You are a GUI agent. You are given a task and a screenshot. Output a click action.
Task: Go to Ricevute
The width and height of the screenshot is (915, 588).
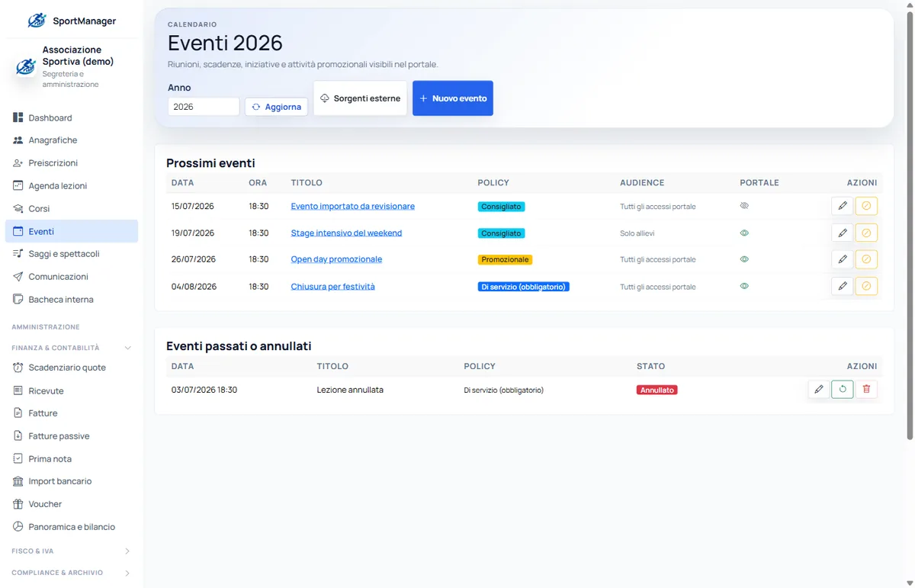click(72, 390)
